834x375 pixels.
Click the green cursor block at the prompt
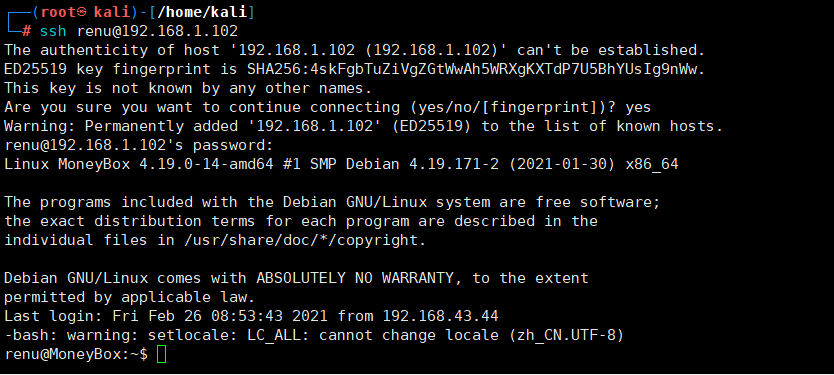(162, 355)
